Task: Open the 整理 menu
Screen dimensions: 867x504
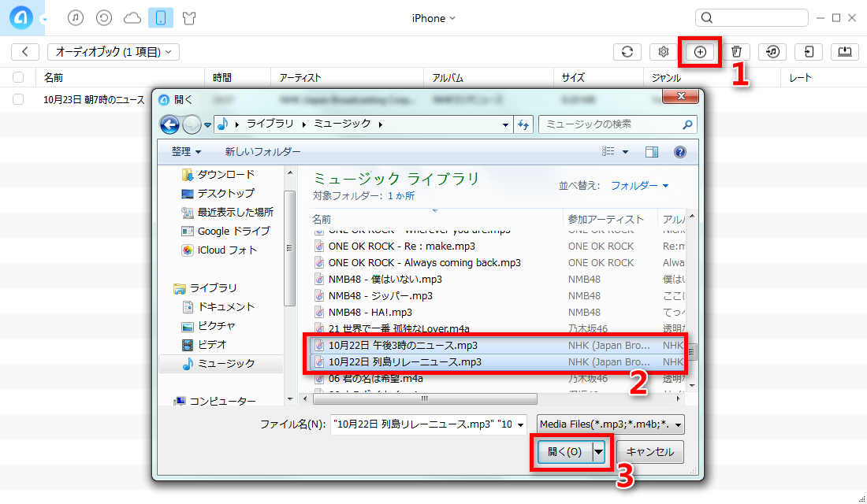Action: (186, 151)
